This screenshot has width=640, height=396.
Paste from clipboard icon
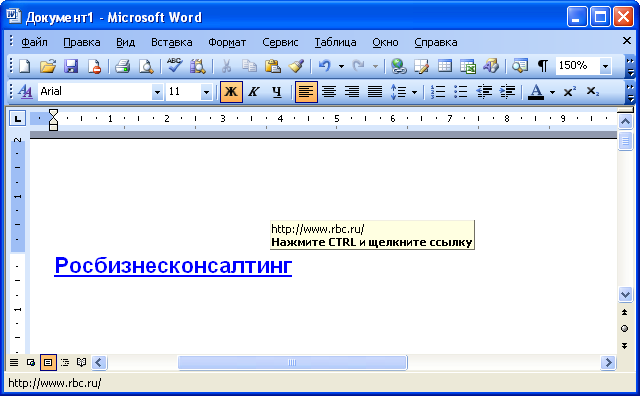[273, 66]
